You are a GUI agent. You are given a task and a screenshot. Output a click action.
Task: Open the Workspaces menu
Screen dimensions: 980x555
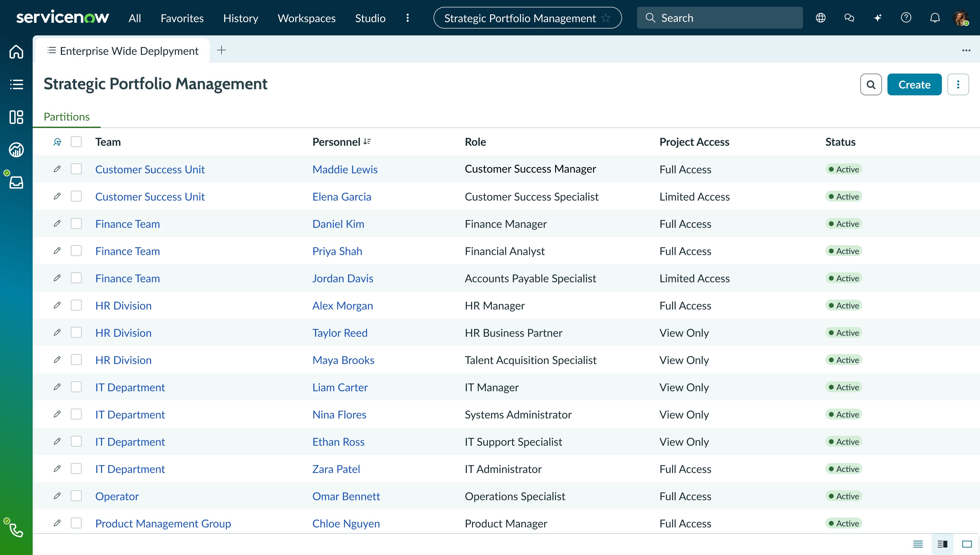click(307, 18)
